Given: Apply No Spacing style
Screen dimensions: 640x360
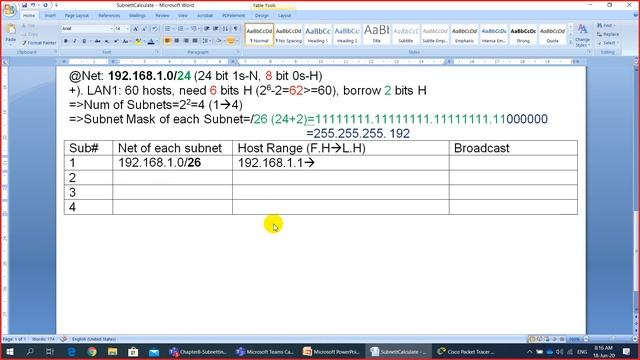Looking at the screenshot, I should 289,35.
